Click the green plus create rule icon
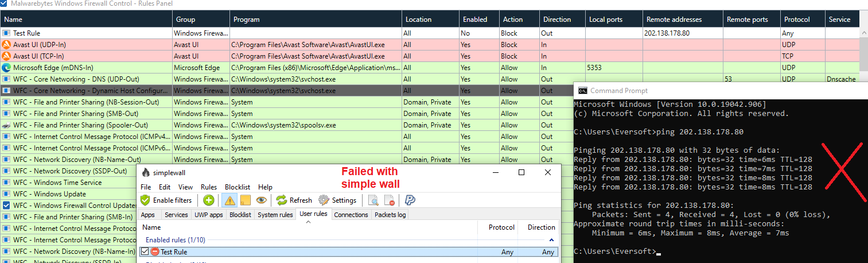 coord(209,200)
